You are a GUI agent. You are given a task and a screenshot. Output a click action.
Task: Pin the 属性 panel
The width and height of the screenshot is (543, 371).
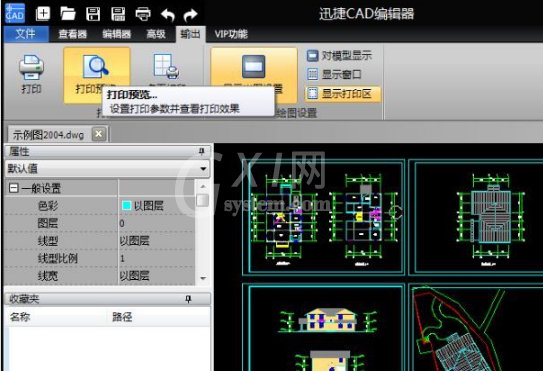point(202,151)
